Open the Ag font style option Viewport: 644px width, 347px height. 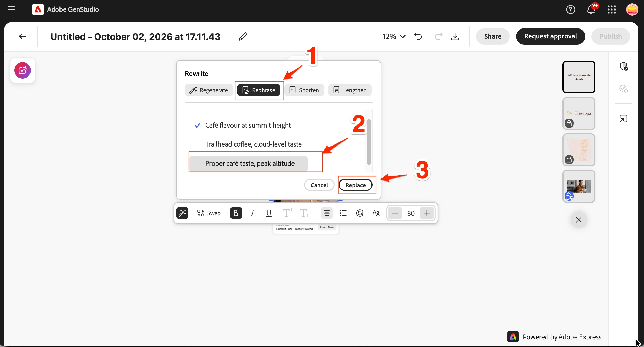376,213
